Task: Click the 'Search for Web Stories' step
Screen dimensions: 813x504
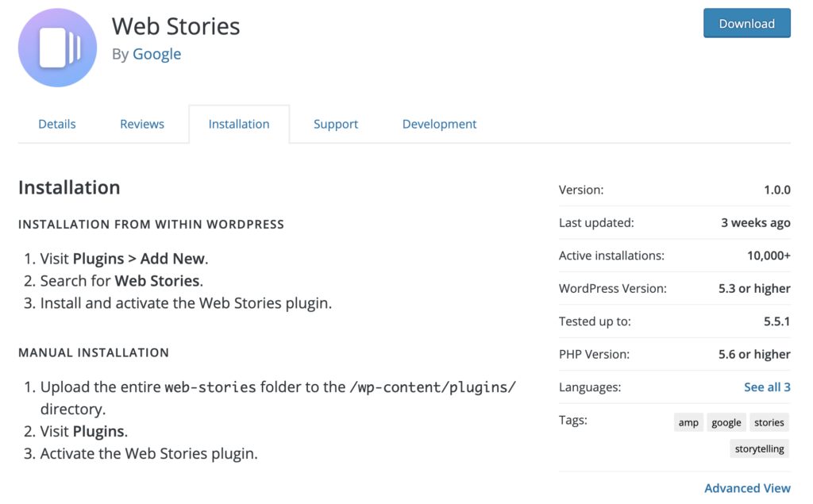Action: (x=121, y=280)
